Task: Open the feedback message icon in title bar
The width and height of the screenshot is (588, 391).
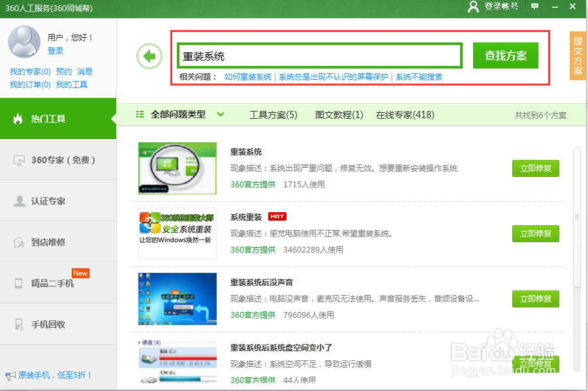Action: pyautogui.click(x=534, y=6)
